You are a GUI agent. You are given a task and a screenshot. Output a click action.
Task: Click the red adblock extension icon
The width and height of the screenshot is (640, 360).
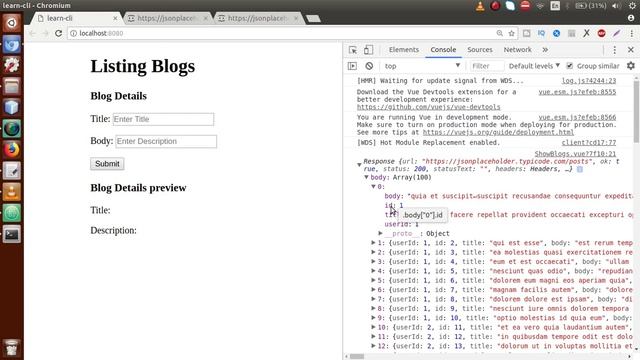tap(601, 33)
